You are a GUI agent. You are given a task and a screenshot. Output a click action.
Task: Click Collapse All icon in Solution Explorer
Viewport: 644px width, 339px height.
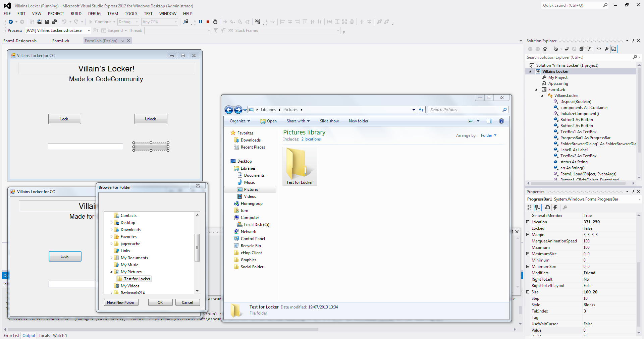tap(582, 49)
